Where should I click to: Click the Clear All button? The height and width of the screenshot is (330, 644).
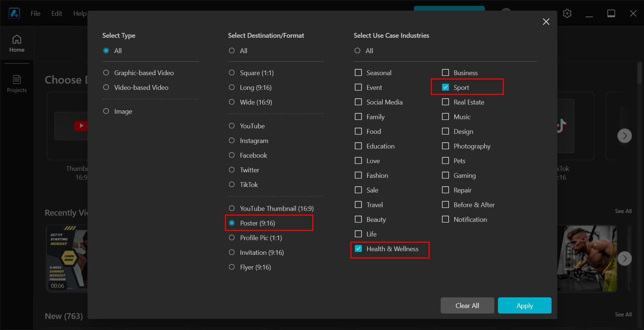click(x=467, y=305)
